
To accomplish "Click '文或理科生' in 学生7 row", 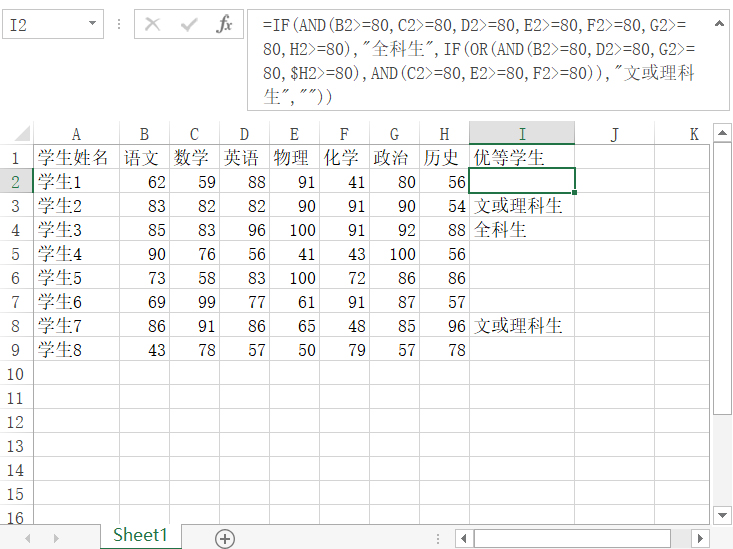I will coord(522,325).
